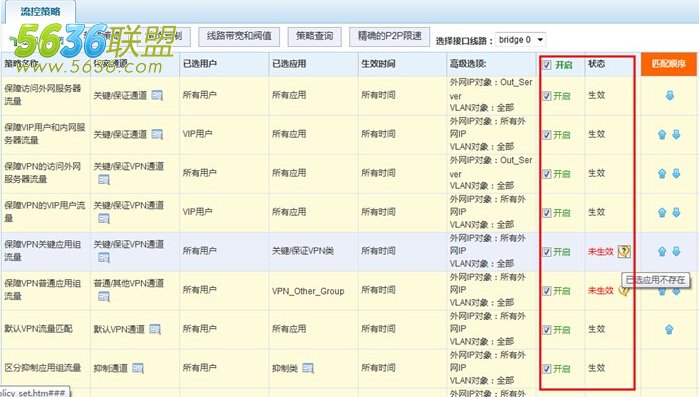Click 普通/其他VPN通道 channel name text
This screenshot has width=699, height=397.
click(x=129, y=283)
